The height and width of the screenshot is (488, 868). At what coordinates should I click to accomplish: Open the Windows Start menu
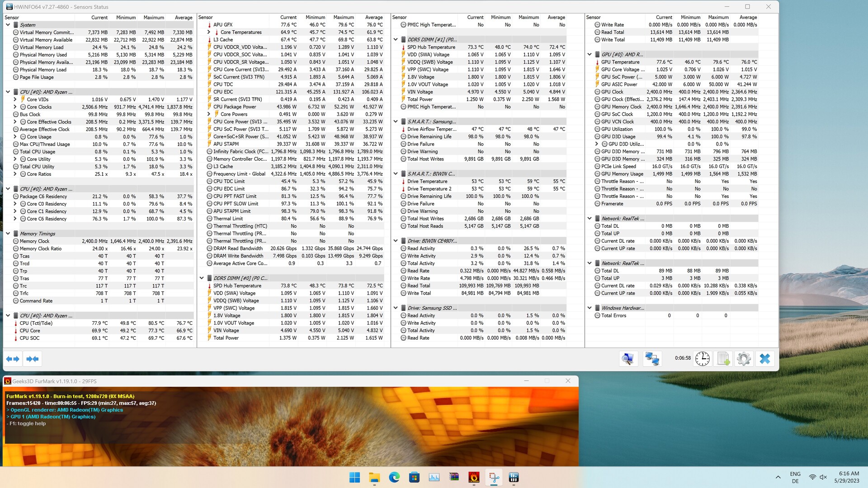[355, 477]
